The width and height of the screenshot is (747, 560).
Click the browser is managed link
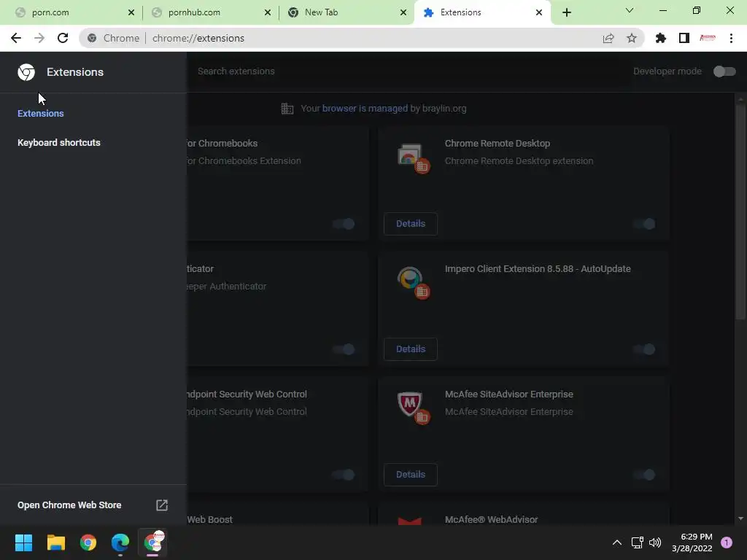tap(365, 109)
